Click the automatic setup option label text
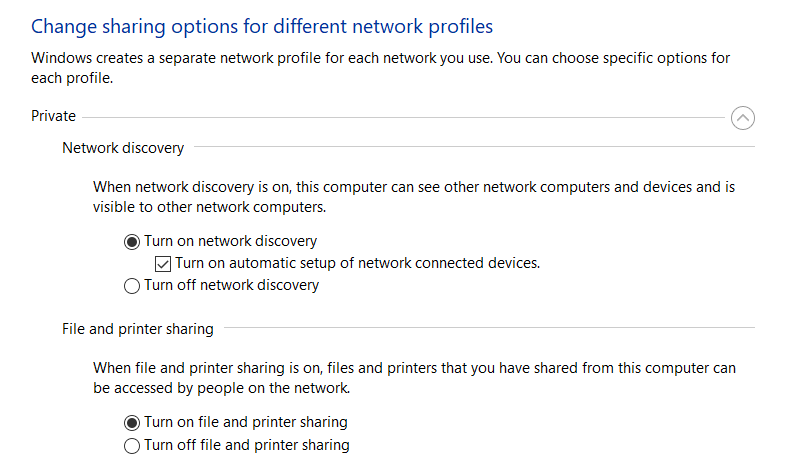 tap(357, 263)
